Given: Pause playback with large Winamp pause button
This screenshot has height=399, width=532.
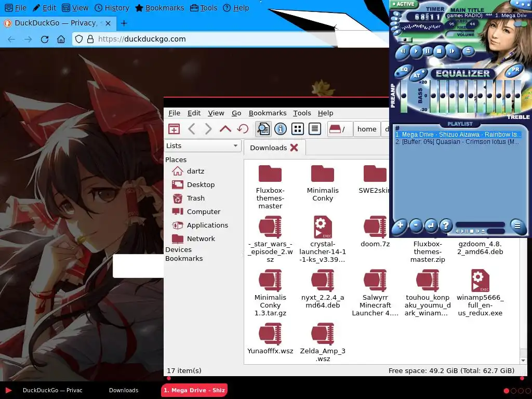Looking at the screenshot, I should [428, 51].
